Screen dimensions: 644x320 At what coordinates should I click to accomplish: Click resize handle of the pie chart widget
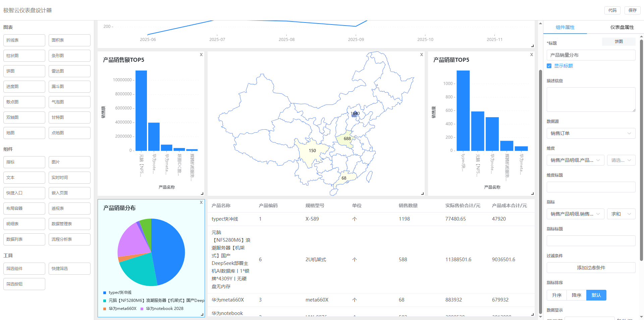tap(202, 314)
